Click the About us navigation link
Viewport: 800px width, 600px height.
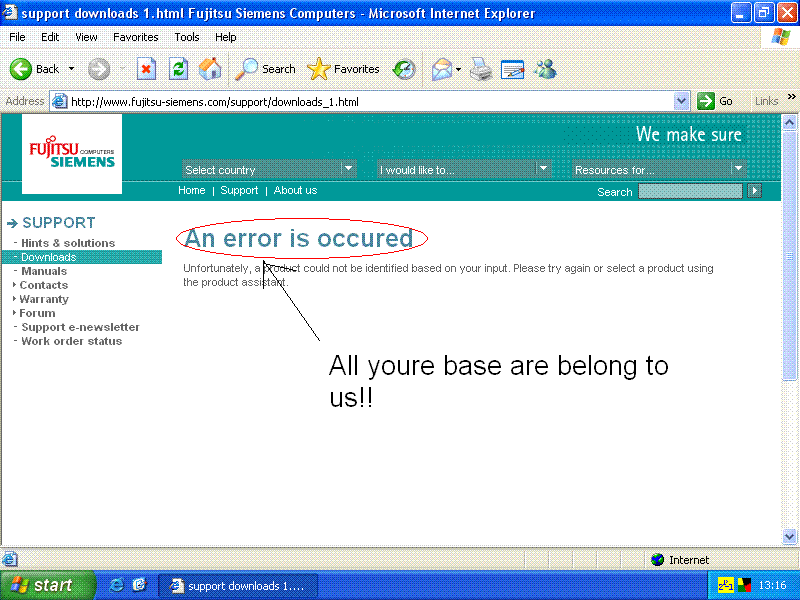point(295,190)
